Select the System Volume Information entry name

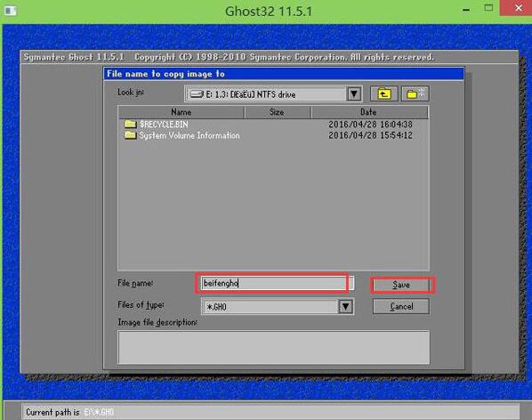189,135
